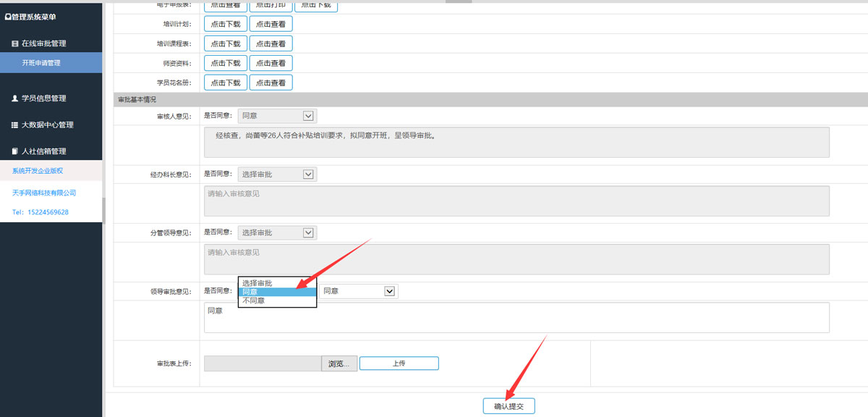
Task: Expand the 经办科长意见 approval dropdown
Action: point(277,174)
